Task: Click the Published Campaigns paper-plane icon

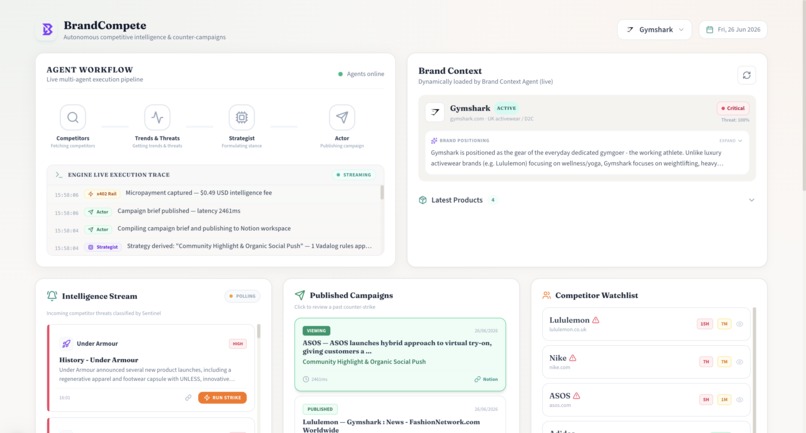Action: pyautogui.click(x=300, y=295)
